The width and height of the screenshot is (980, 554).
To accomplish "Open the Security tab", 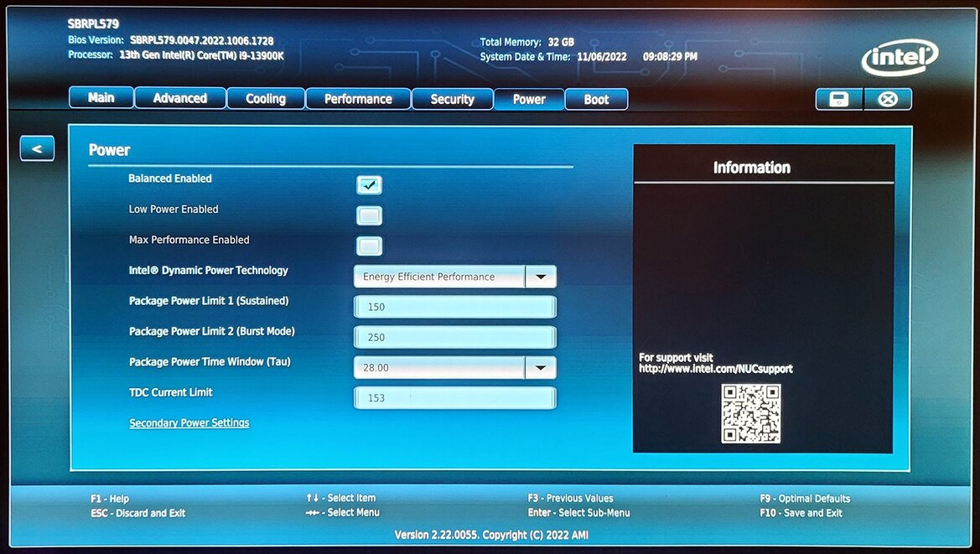I will (452, 99).
